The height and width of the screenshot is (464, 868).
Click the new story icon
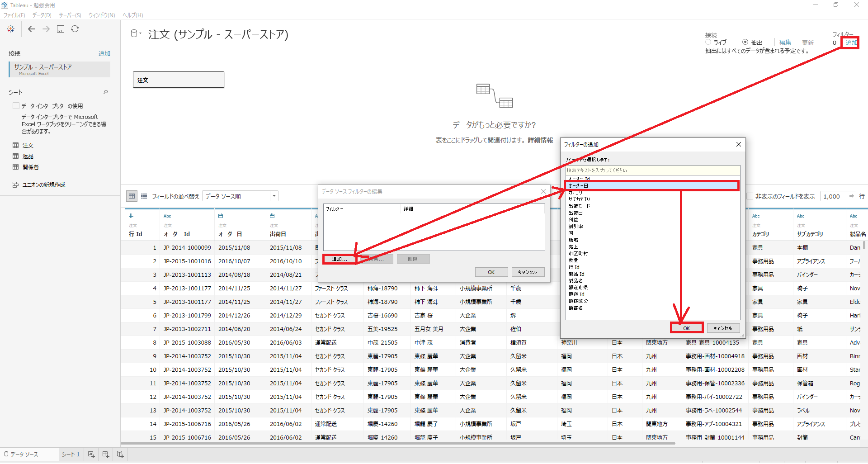pos(120,455)
